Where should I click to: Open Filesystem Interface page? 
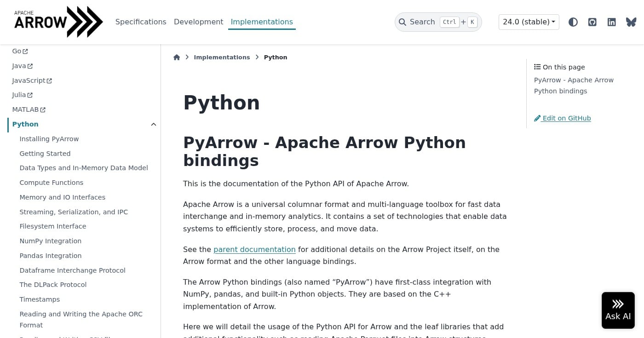click(53, 226)
